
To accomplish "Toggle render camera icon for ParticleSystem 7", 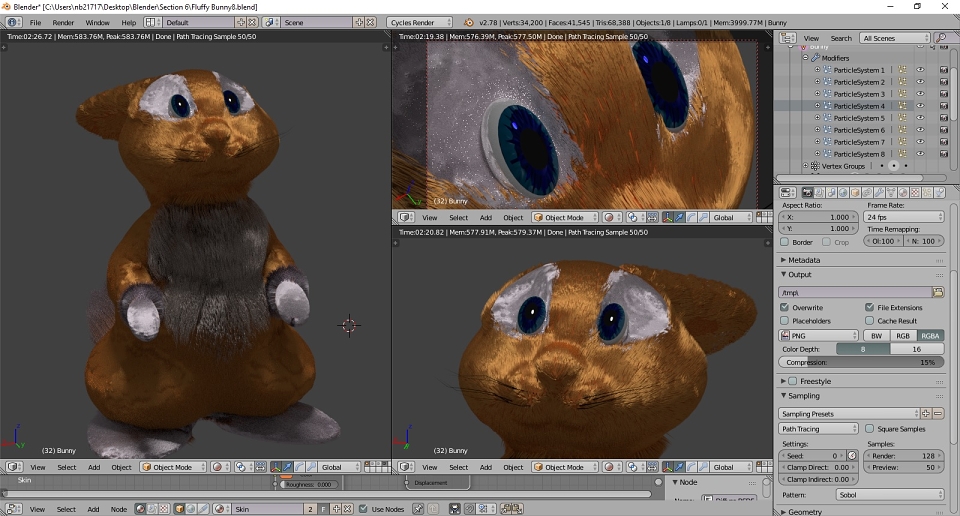I will click(943, 142).
